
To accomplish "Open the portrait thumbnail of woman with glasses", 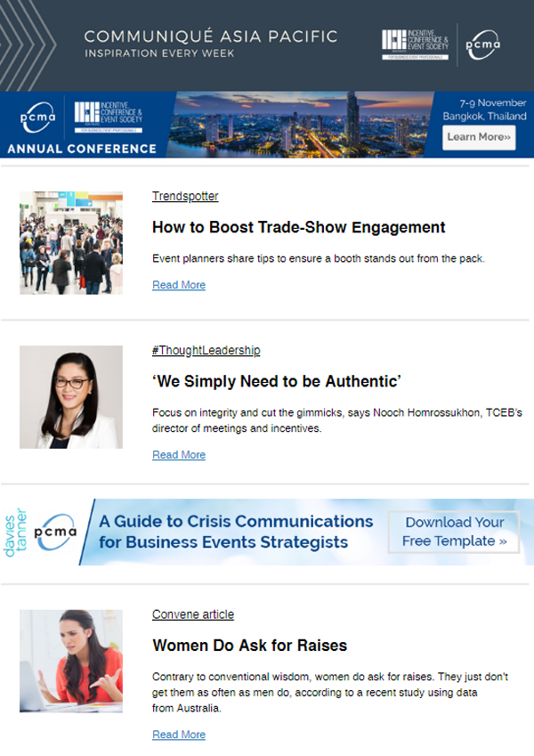I will 71,397.
